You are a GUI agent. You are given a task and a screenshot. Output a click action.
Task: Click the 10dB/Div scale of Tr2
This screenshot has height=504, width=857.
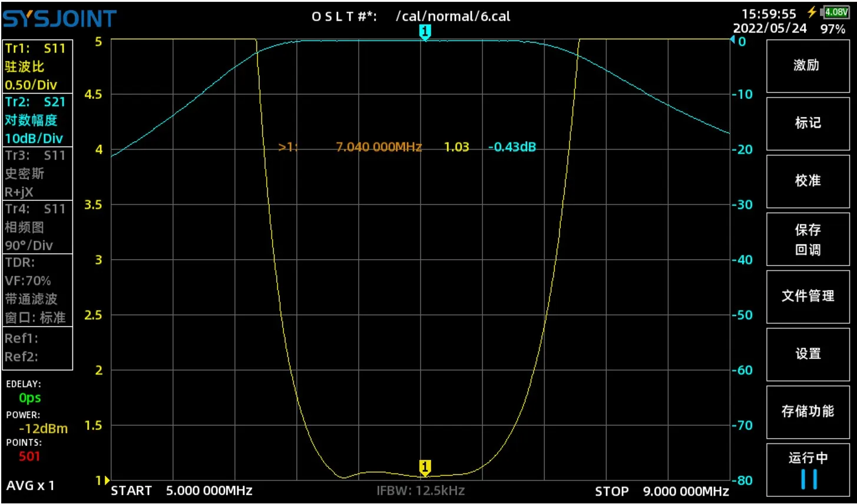click(x=34, y=138)
